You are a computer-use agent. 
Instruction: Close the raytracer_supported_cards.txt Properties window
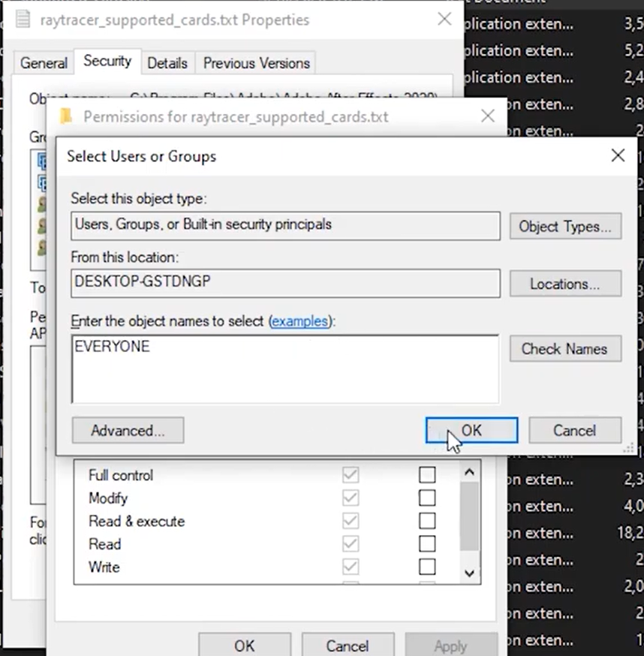pos(444,19)
